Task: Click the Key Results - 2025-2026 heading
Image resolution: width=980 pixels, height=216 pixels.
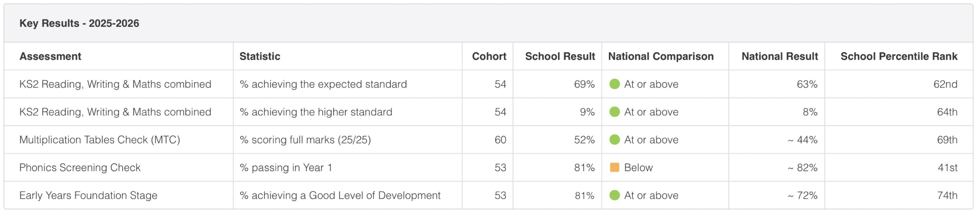Action: tap(79, 23)
